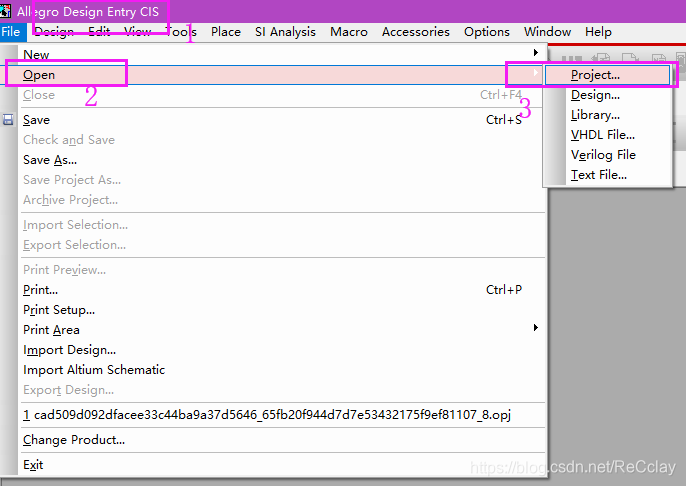
Task: Click Import Selection... entry
Action: (282, 225)
